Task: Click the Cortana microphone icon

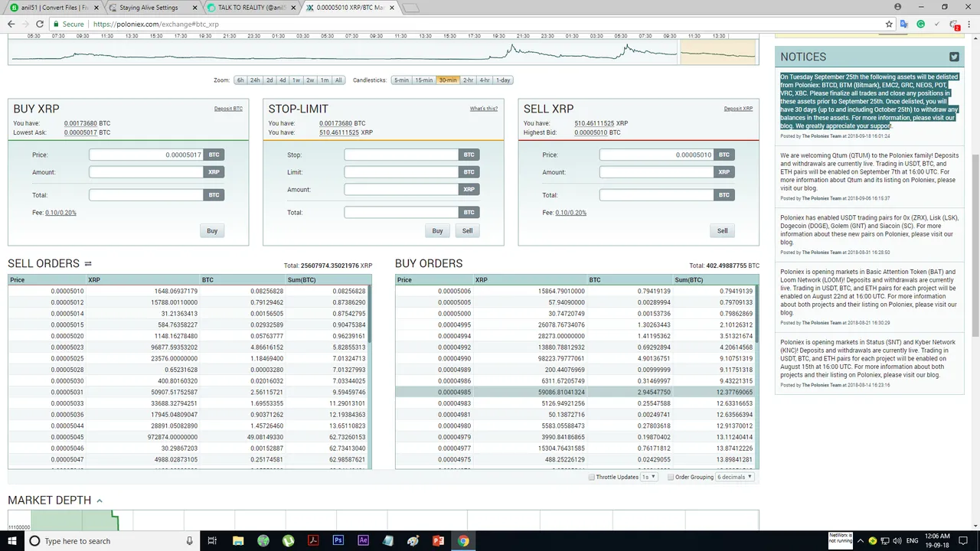Action: pos(190,541)
